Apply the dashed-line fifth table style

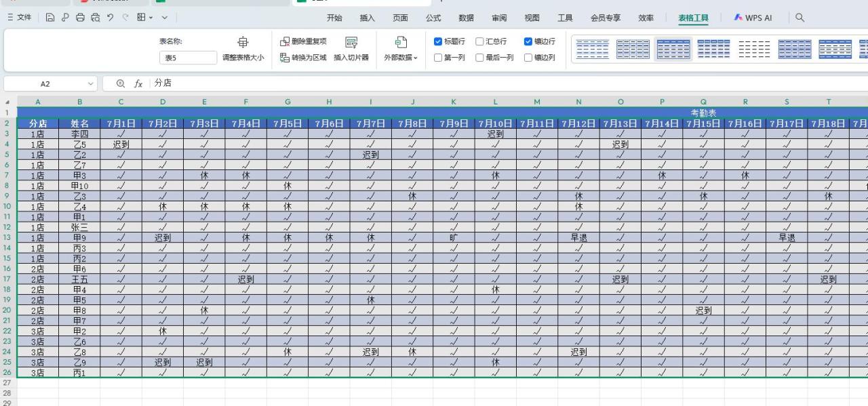pyautogui.click(x=754, y=49)
